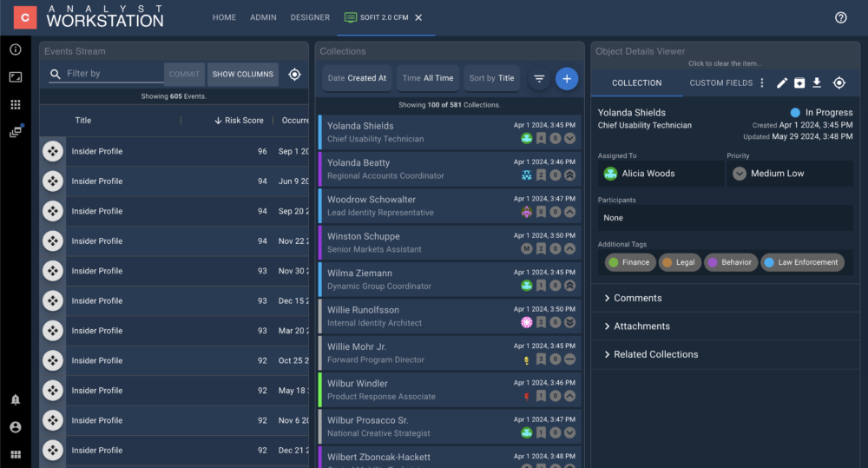Screen dimensions: 868x468
Task: Click the move icon on risk score 96 row
Action: 53,151
